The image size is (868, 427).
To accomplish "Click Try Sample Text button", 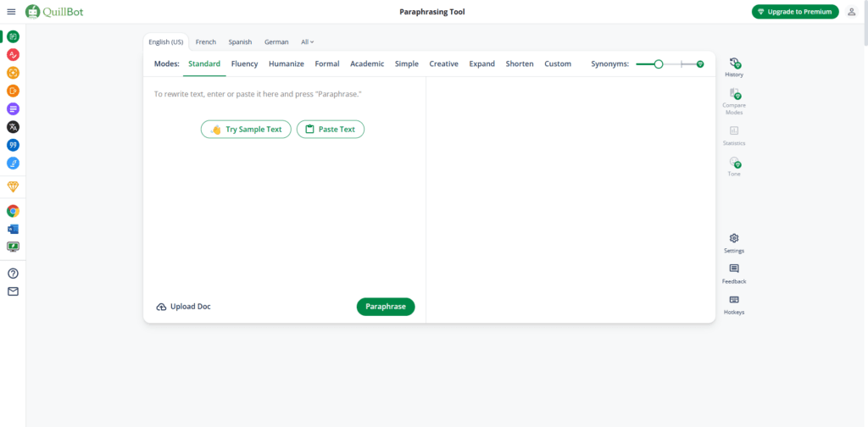I will pyautogui.click(x=246, y=130).
